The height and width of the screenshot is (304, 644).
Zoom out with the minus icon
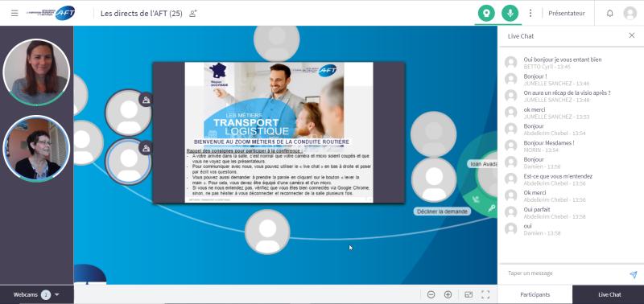(431, 294)
